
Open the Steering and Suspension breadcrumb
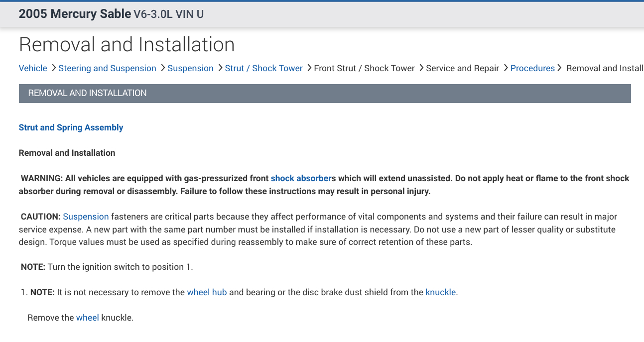[107, 68]
